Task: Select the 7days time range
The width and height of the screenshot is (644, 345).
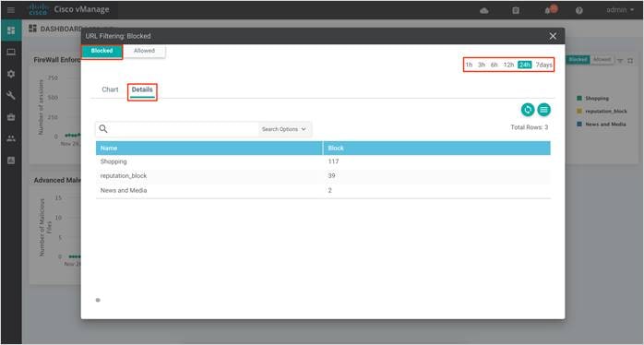Action: coord(543,65)
